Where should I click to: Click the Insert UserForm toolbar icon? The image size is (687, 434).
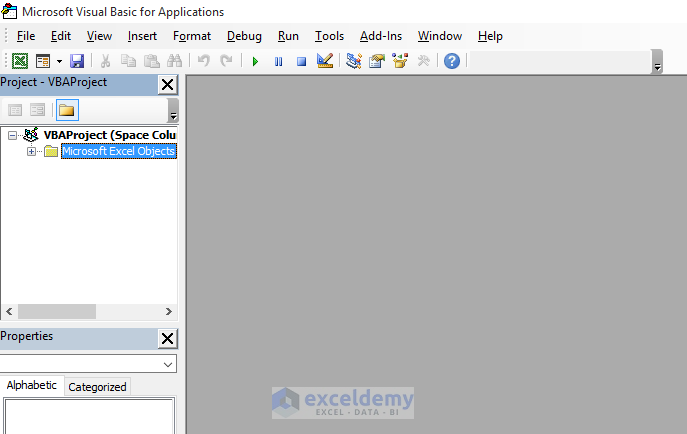pyautogui.click(x=43, y=61)
